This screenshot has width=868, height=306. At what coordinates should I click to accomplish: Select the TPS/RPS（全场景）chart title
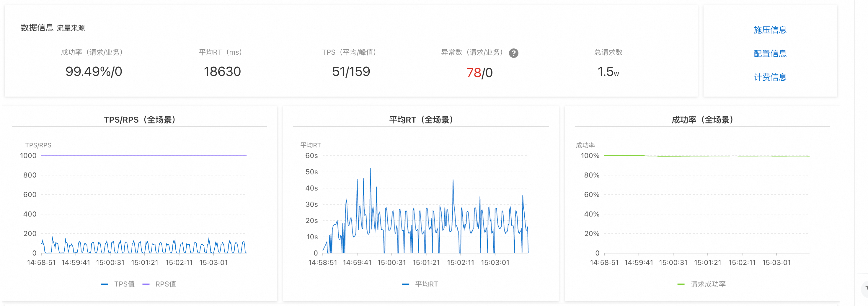tap(140, 119)
